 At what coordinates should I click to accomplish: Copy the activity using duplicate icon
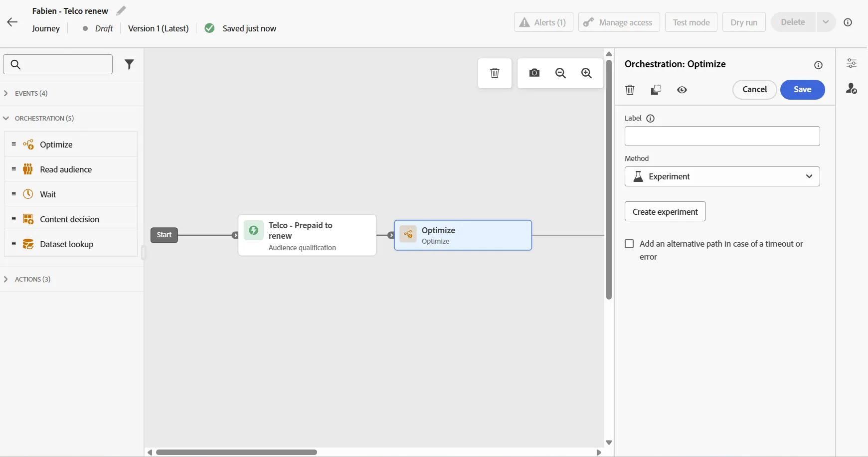coord(656,90)
